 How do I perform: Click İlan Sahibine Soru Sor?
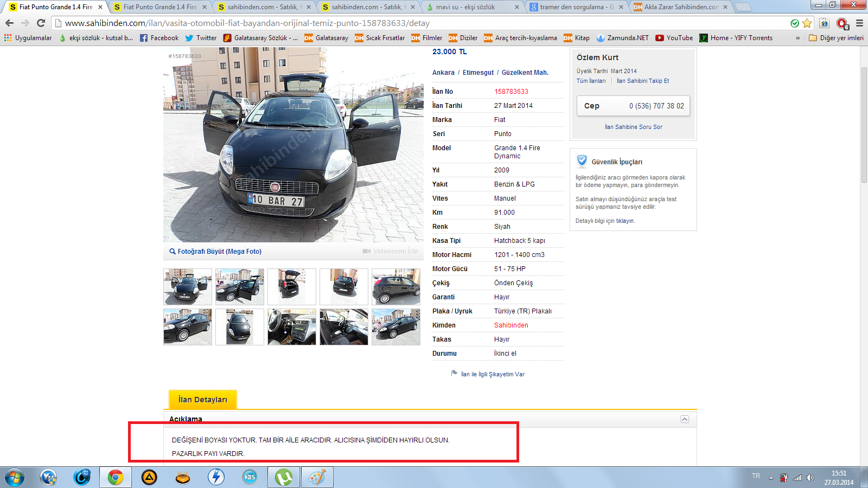point(633,127)
